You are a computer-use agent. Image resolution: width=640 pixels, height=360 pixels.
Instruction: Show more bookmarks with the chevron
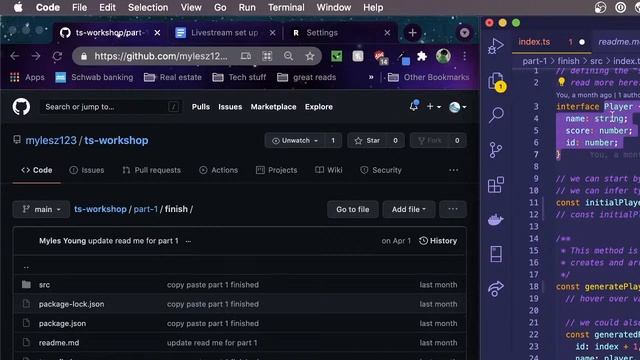pyautogui.click(x=371, y=77)
